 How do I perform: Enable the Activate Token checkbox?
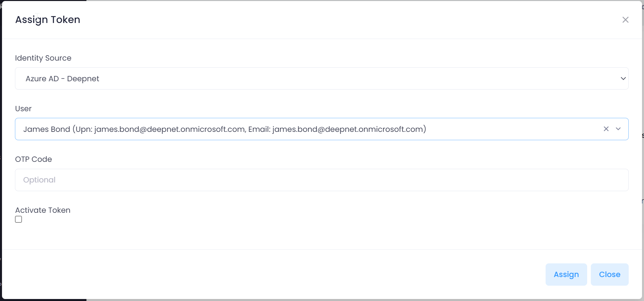tap(19, 219)
